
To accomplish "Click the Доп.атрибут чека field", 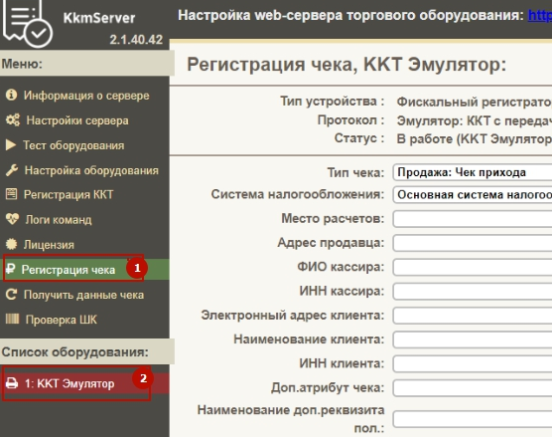I will point(472,388).
